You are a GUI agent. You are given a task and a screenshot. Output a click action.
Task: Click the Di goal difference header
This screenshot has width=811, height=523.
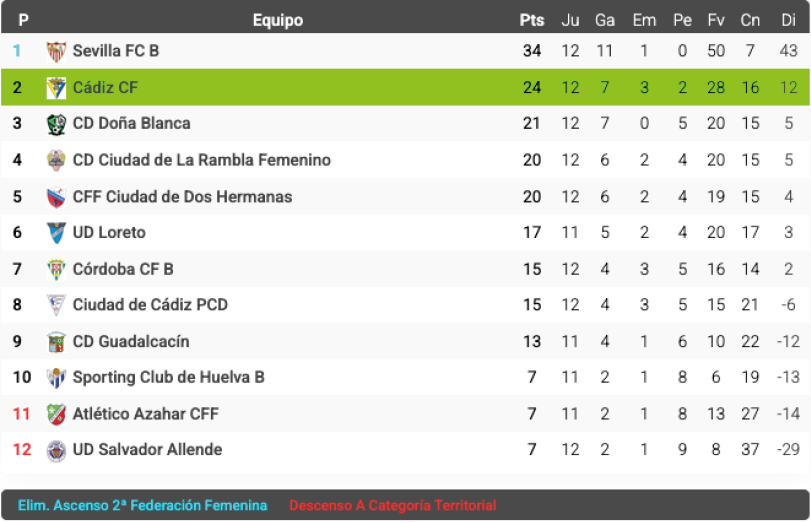click(788, 20)
